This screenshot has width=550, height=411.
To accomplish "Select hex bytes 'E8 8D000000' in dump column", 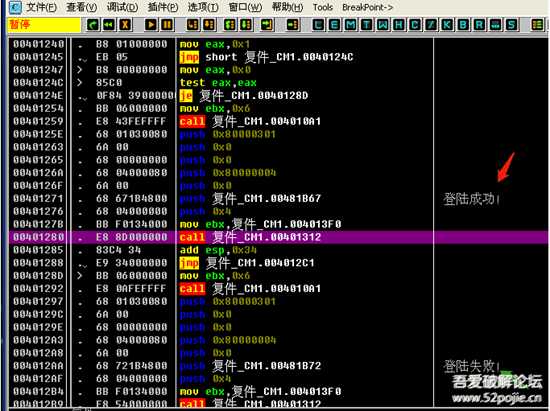I will 132,237.
